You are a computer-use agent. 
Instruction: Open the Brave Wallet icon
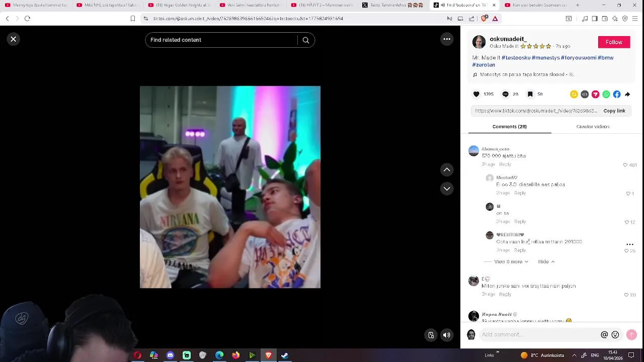point(605,19)
